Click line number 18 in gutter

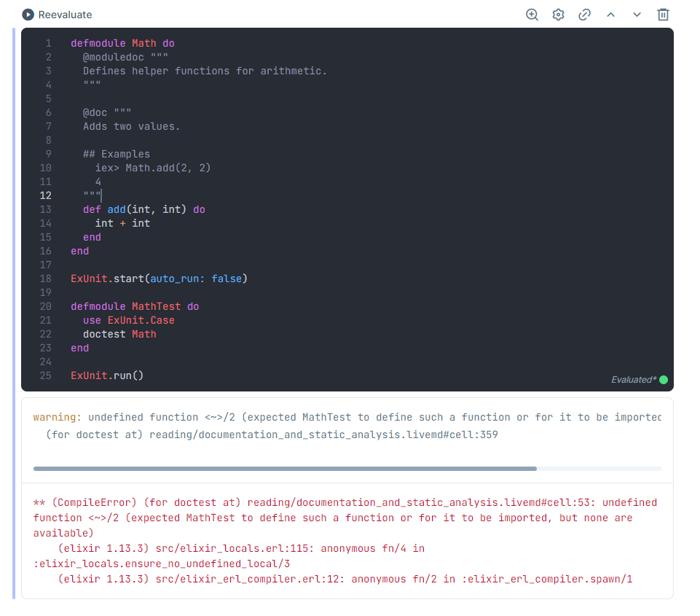46,278
